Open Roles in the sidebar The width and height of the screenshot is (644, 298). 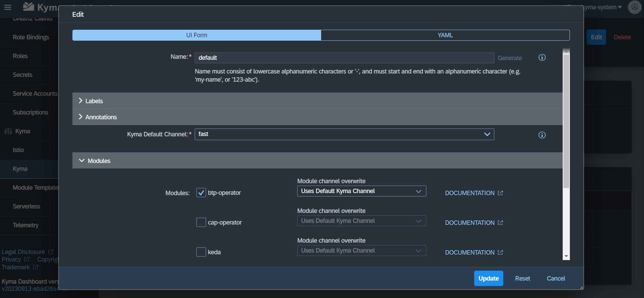point(20,56)
